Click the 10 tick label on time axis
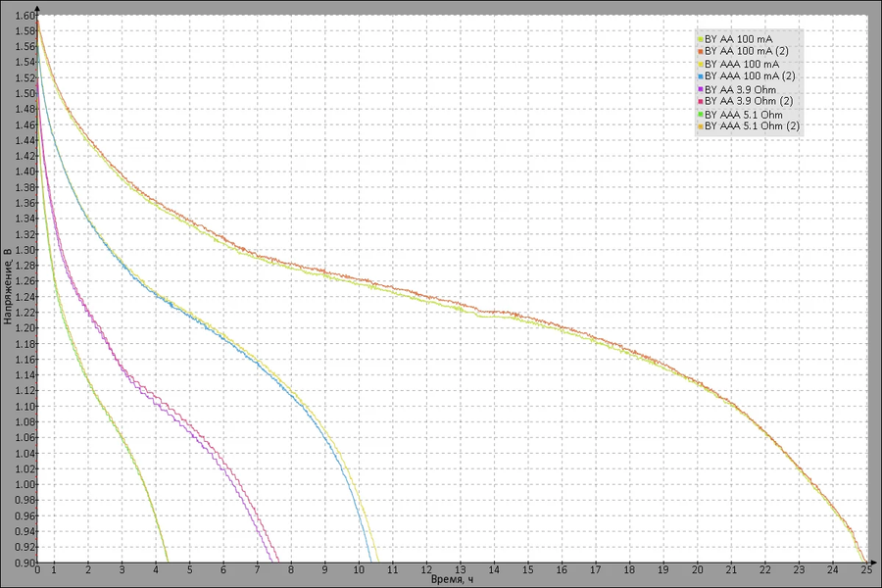 pos(359,570)
